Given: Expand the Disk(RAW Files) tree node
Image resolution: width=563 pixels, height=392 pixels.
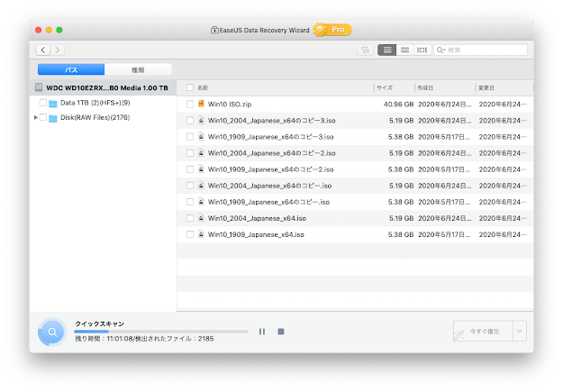Looking at the screenshot, I should pos(35,117).
